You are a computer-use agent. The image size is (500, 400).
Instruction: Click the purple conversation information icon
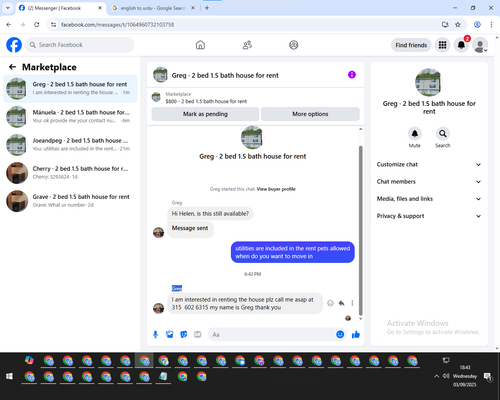[x=352, y=75]
